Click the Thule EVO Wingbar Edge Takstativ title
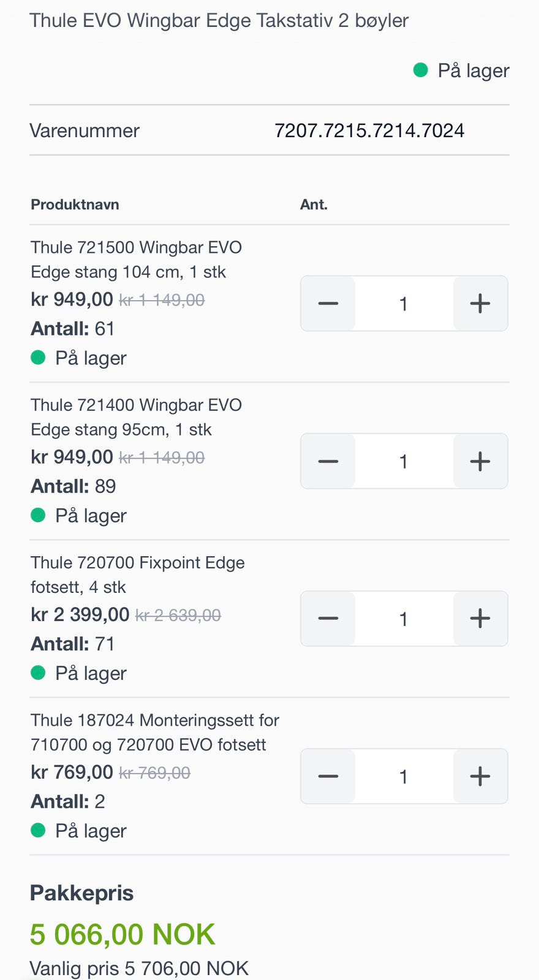 (219, 20)
